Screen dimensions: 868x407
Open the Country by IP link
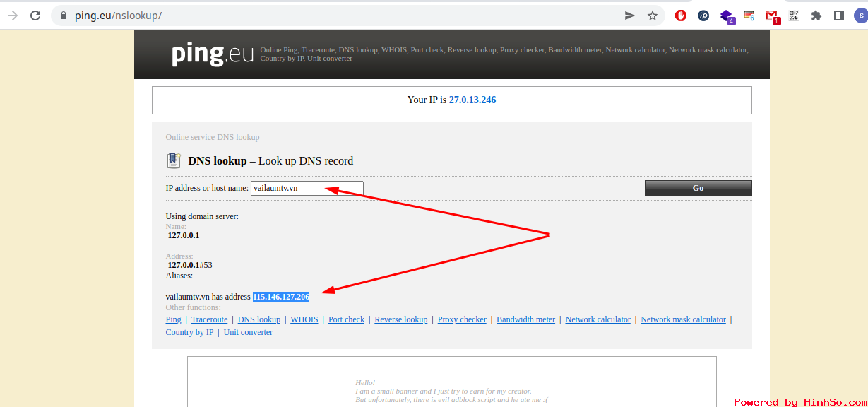(189, 332)
